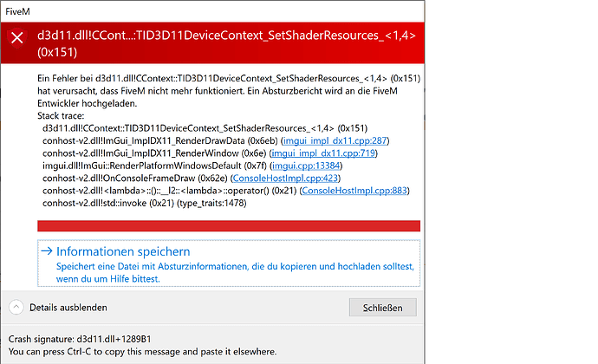The height and width of the screenshot is (364, 598).
Task: Open the imgui_impl_dx11.cpp:287 link
Action: tap(335, 140)
